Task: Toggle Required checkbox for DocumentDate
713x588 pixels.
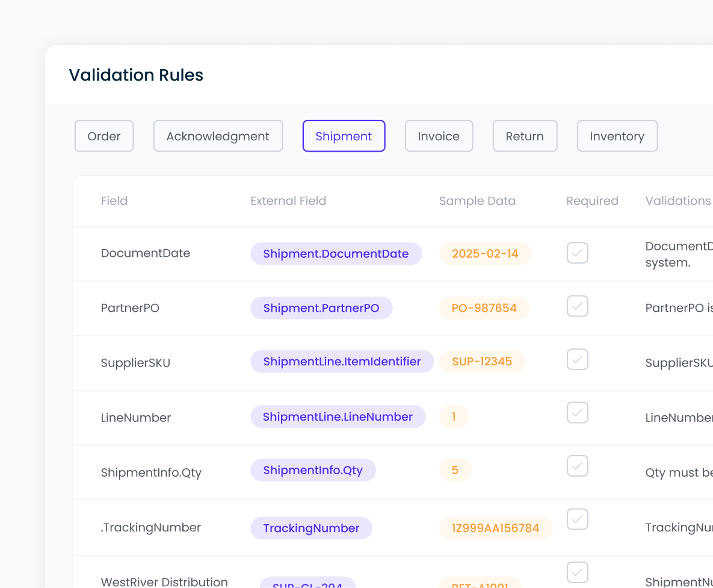Action: (577, 253)
